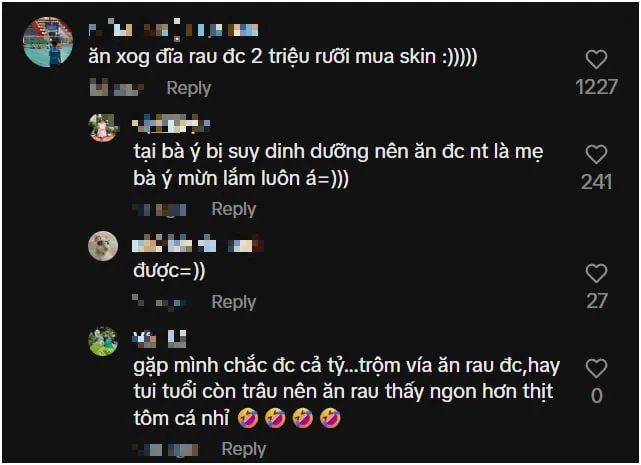This screenshot has width=641, height=465.
Task: Select the 1227 like count
Action: point(596,87)
